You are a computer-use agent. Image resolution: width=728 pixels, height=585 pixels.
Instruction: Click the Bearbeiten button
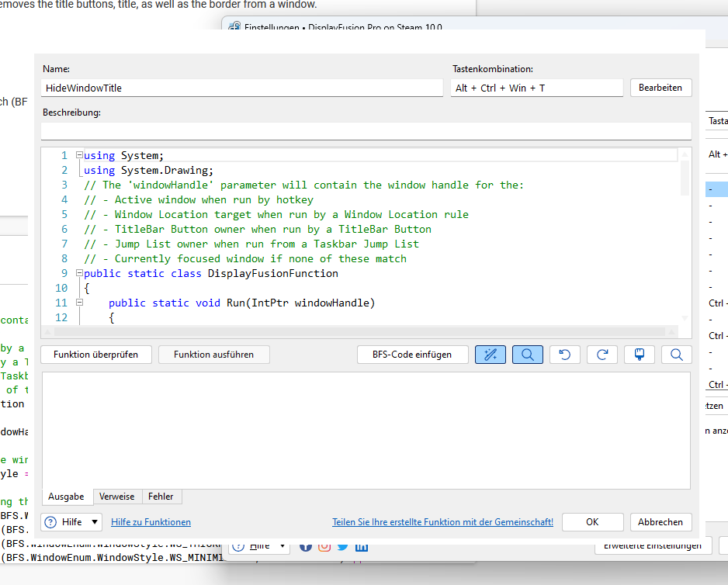pos(660,88)
